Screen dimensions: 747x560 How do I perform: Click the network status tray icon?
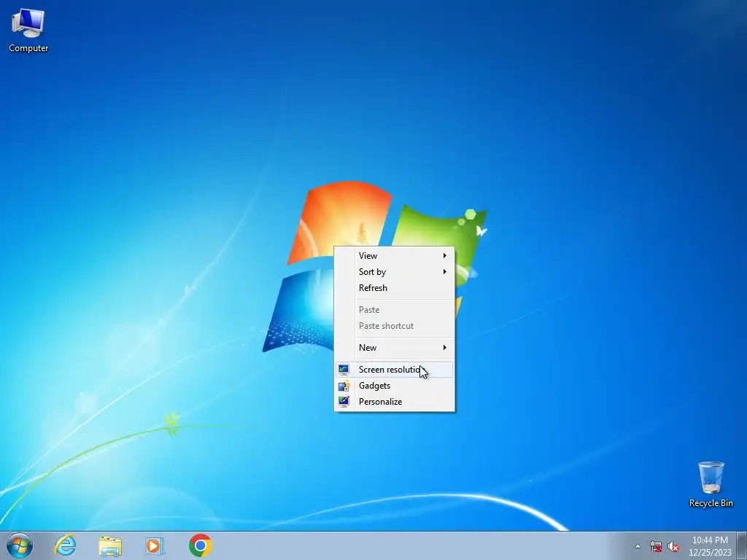[656, 547]
